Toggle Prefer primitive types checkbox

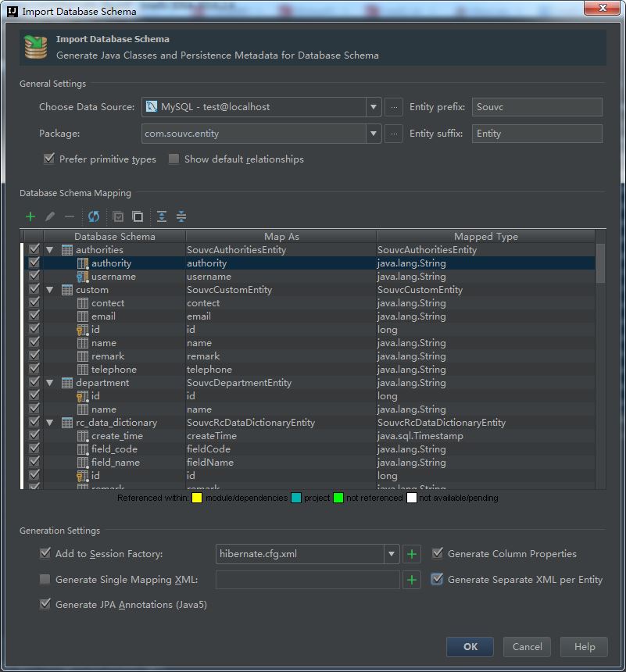coord(49,159)
